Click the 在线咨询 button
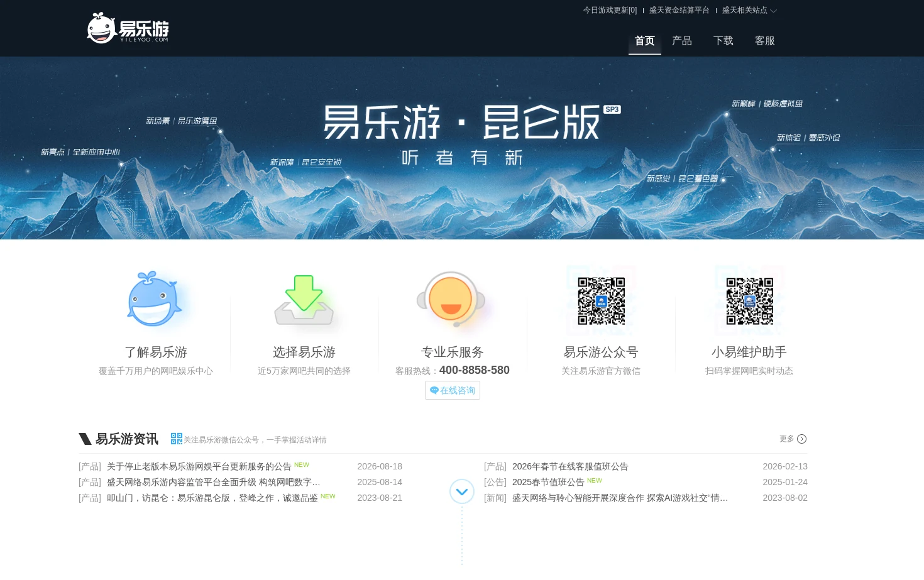 coord(453,390)
